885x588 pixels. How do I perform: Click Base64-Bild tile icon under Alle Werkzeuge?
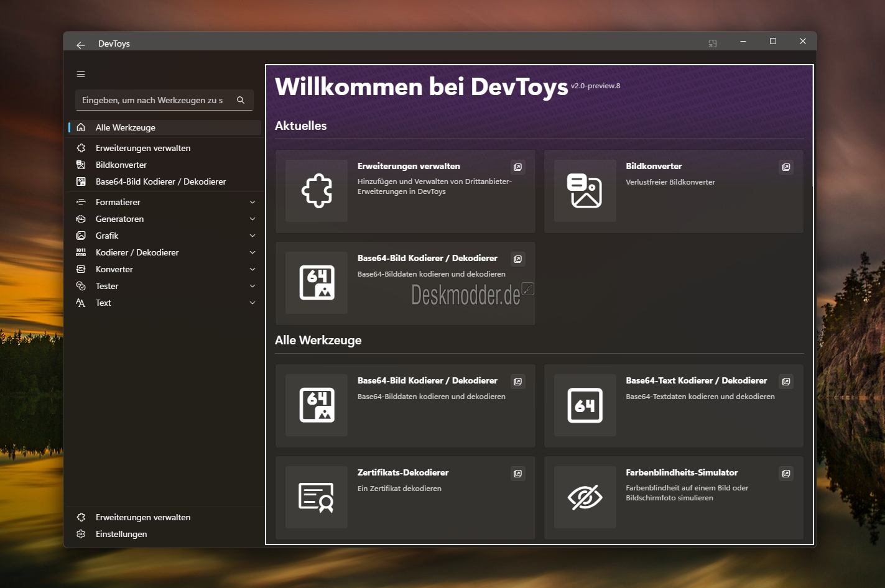click(317, 405)
